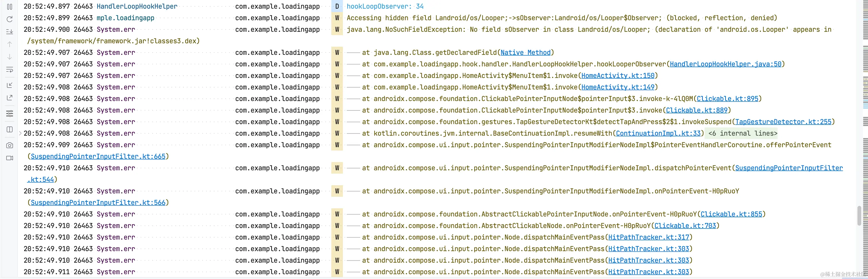The width and height of the screenshot is (868, 279).
Task: Export the logs to a file
Action: click(9, 98)
